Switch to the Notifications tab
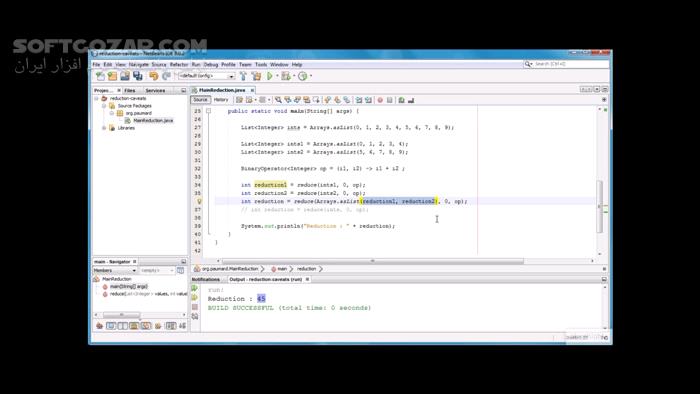Screen dimensions: 700x394 coord(206,279)
